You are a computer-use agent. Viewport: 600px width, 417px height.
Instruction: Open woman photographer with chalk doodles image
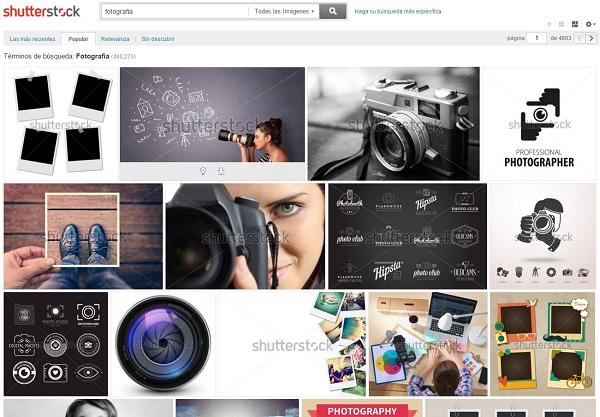[212, 114]
